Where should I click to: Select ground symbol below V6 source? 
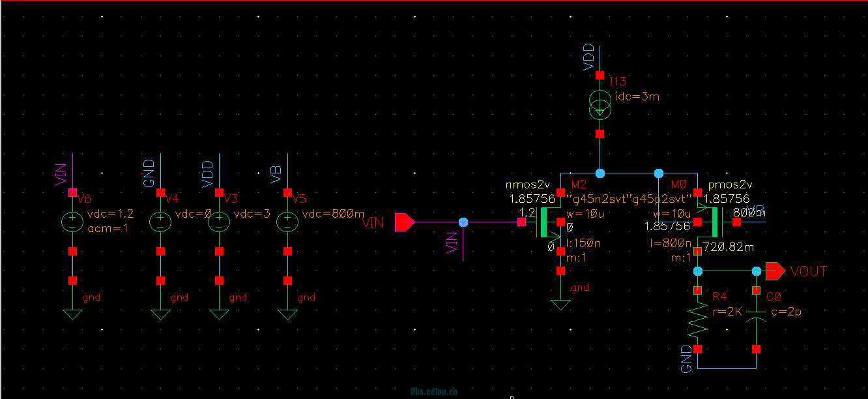coord(72,314)
